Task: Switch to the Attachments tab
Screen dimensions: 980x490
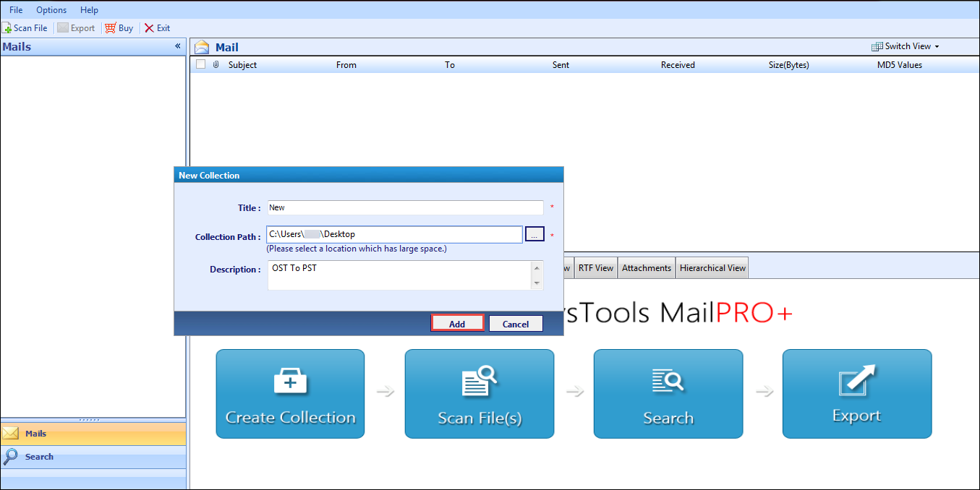Action: [647, 267]
